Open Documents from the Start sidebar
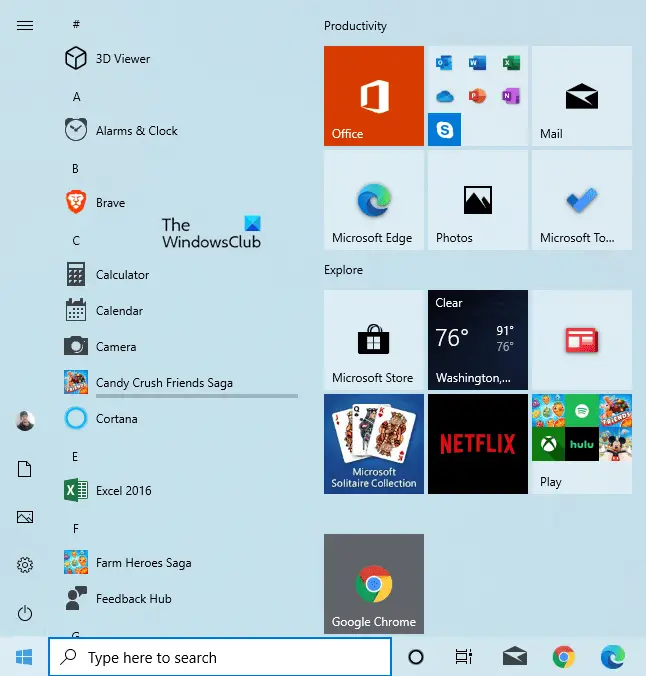Viewport: 646px width, 676px height. [x=25, y=469]
